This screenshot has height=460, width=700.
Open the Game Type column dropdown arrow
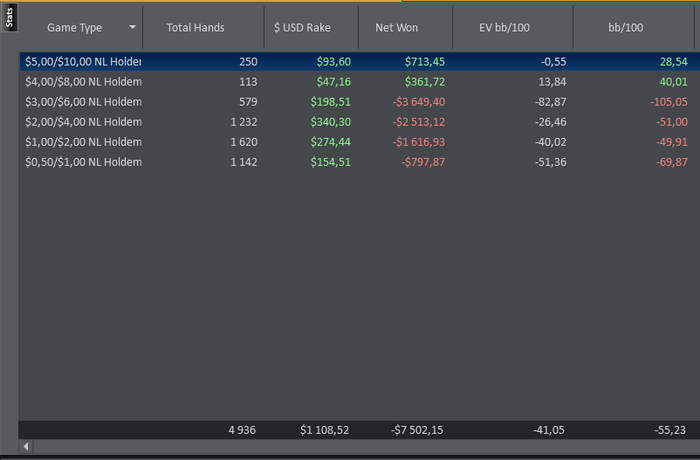pos(133,28)
